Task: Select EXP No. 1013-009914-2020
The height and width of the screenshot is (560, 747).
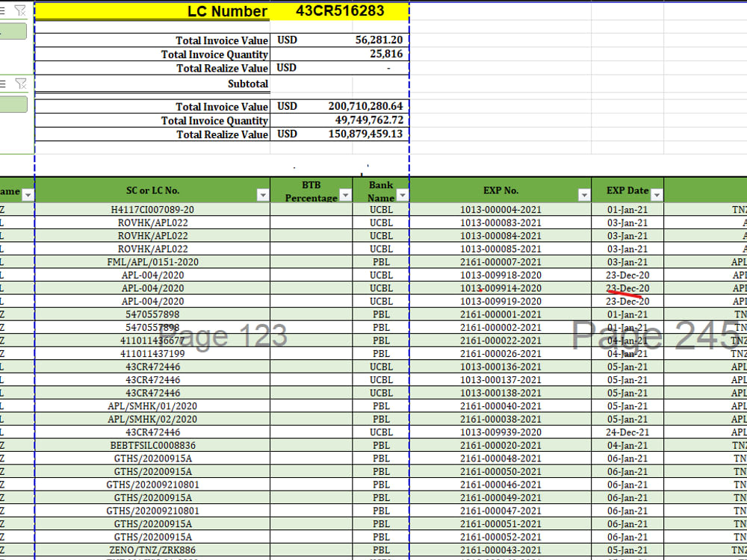Action: (500, 288)
